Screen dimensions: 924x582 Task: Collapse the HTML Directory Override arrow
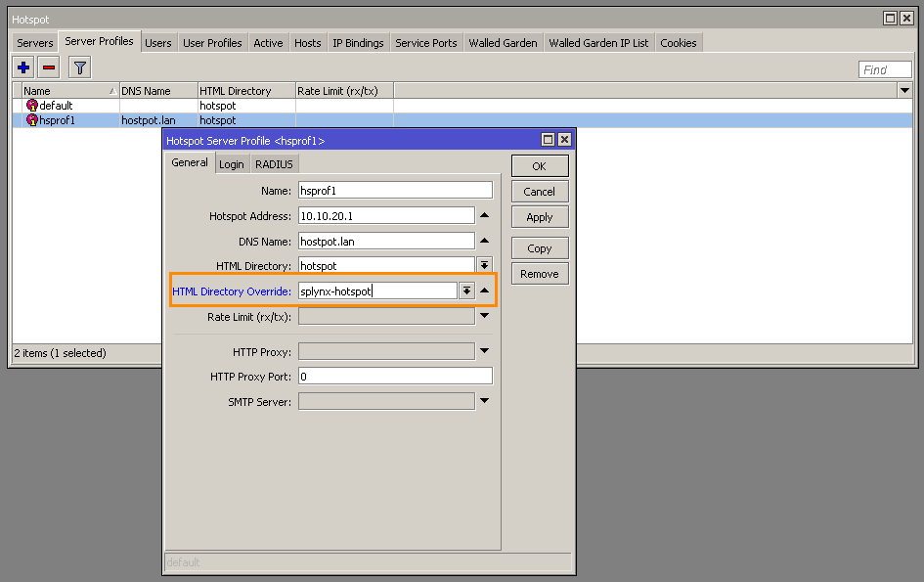(x=485, y=291)
